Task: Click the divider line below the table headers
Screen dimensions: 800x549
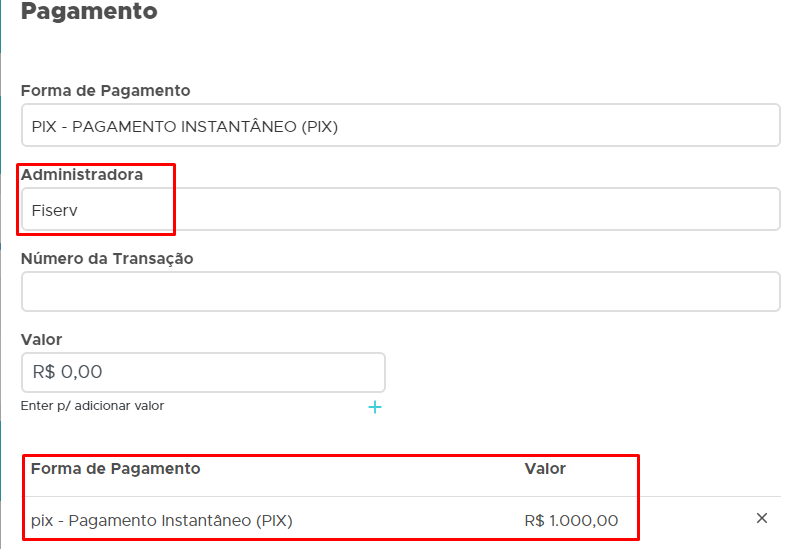Action: pos(400,496)
